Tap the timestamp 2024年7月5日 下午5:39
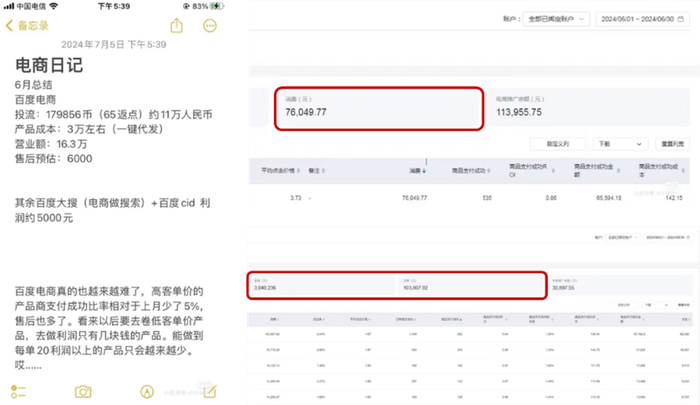Image resolution: width=700 pixels, height=405 pixels. point(114,45)
